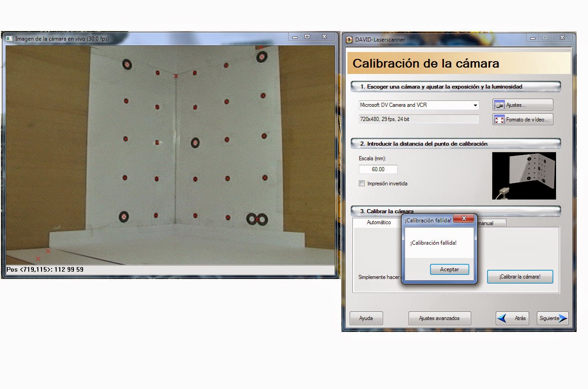The height and width of the screenshot is (389, 588).
Task: Switch to the Automático tab
Action: click(379, 222)
